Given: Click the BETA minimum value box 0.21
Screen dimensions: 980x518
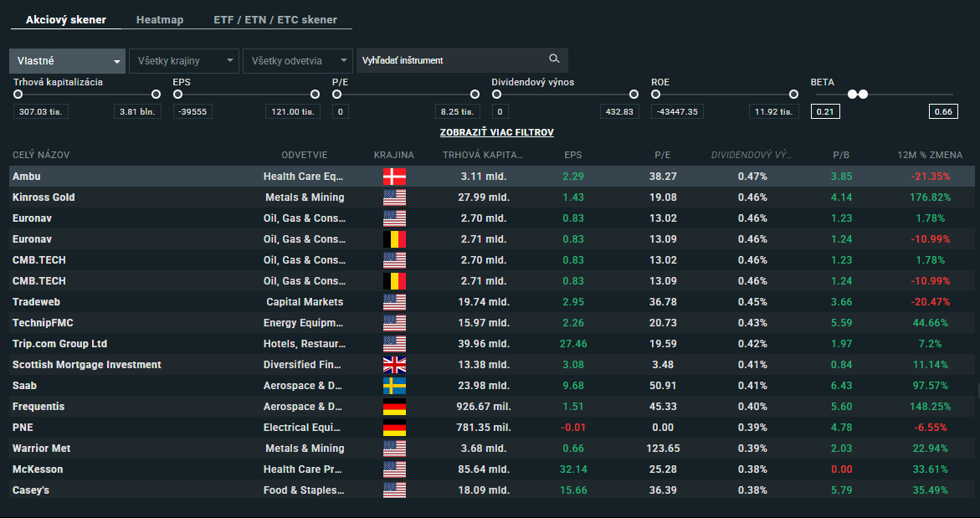Looking at the screenshot, I should (x=825, y=112).
